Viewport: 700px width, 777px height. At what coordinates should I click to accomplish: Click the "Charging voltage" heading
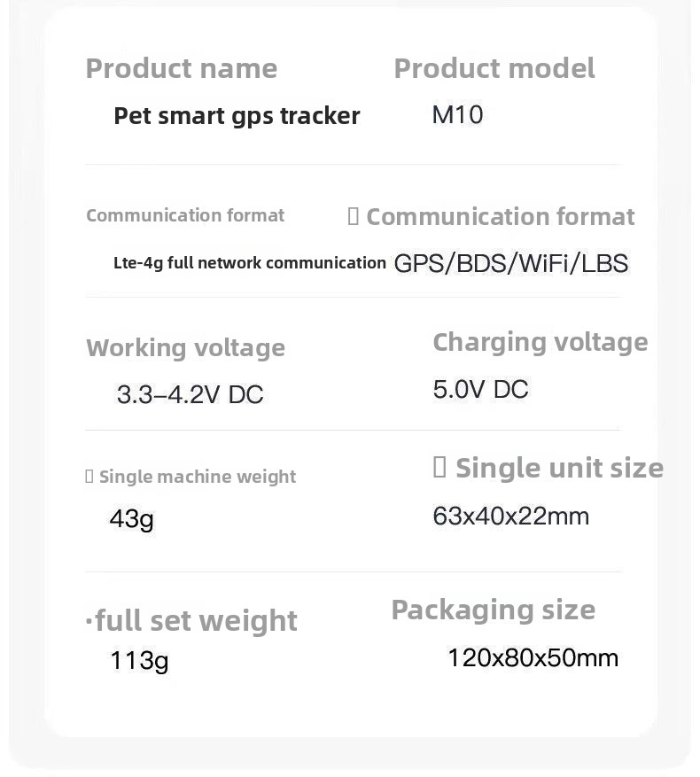[x=541, y=342]
